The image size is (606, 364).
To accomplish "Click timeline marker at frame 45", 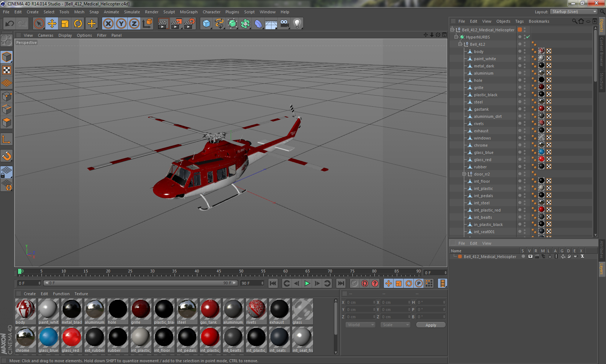I will click(x=219, y=271).
